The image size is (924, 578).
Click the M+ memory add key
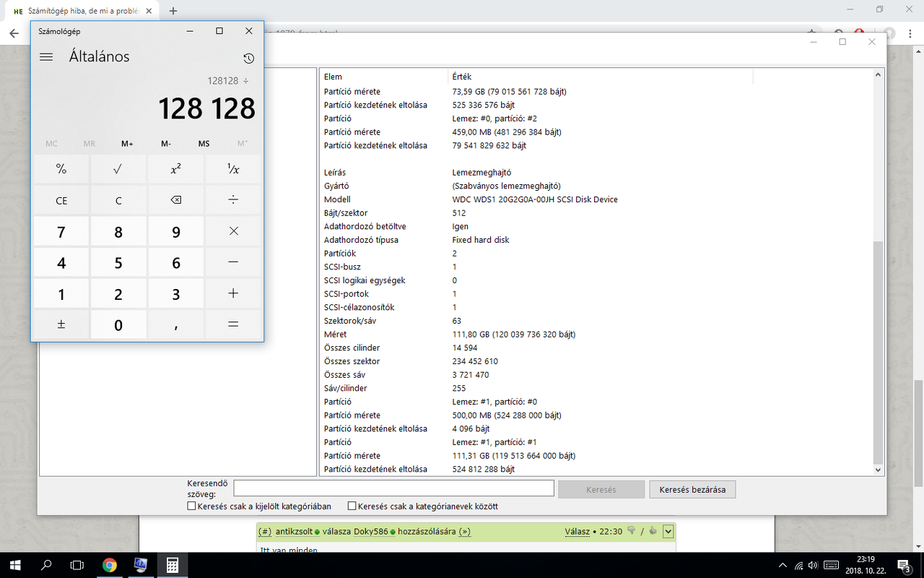(127, 144)
